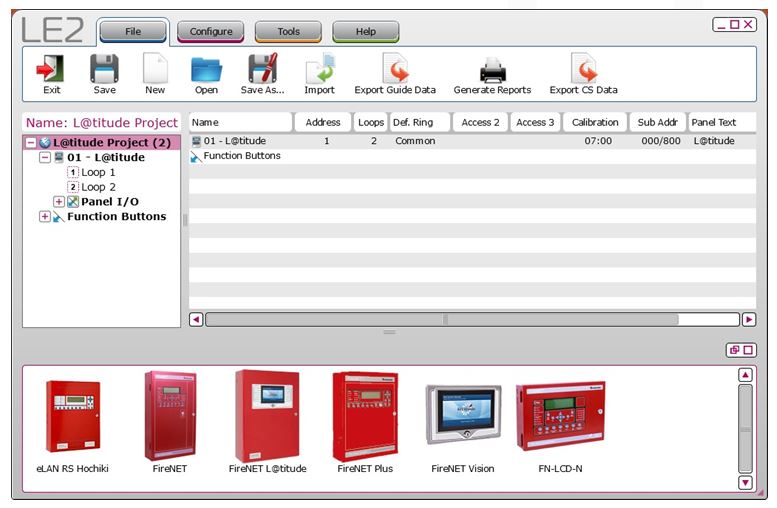Image resolution: width=777 pixels, height=508 pixels.
Task: Select the FireNET Plus panel thumbnail
Action: (365, 415)
